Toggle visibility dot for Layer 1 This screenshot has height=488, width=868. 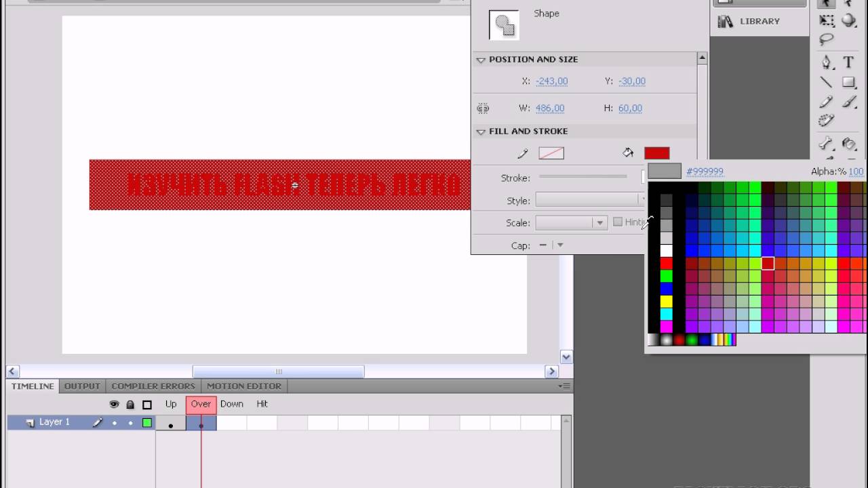click(114, 422)
